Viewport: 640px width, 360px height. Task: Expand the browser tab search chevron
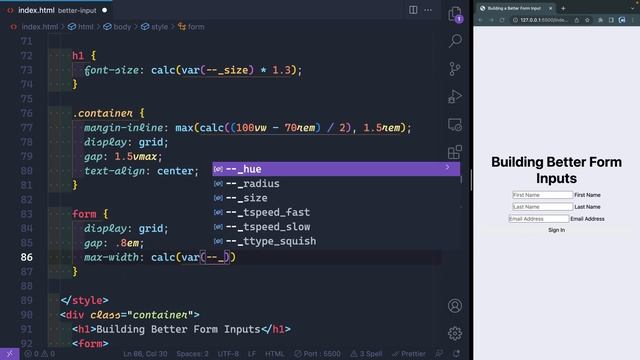(x=633, y=8)
